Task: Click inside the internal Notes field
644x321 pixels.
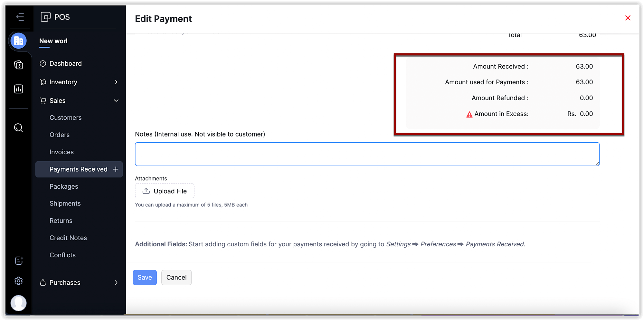Action: click(367, 154)
